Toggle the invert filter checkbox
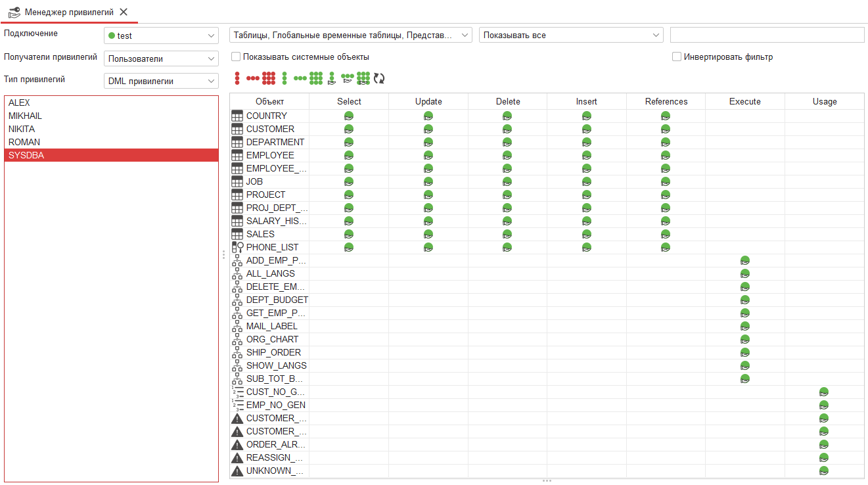Screen dimensions: 868x485 677,57
